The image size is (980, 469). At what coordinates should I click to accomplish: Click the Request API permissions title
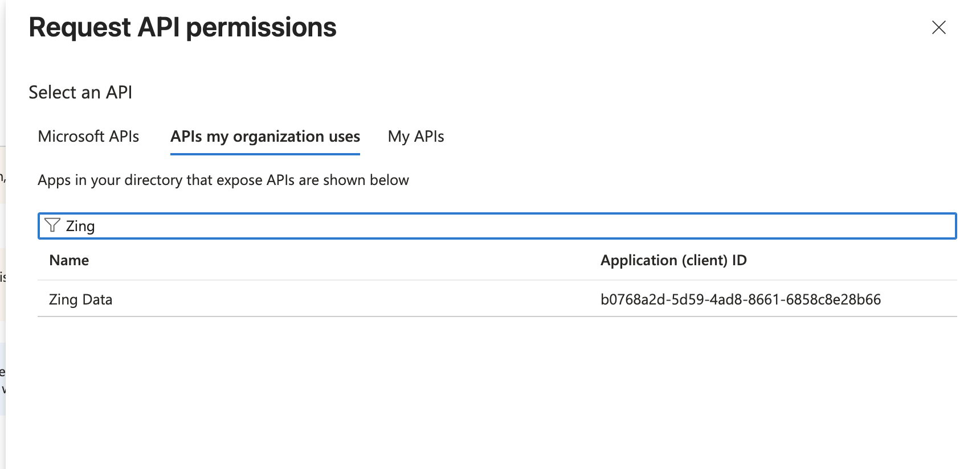pyautogui.click(x=182, y=27)
